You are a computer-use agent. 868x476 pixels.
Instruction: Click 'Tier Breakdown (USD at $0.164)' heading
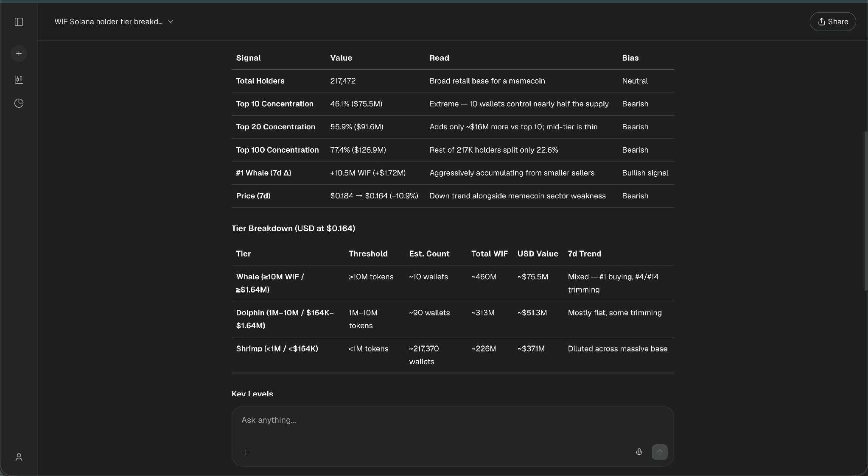(x=293, y=228)
